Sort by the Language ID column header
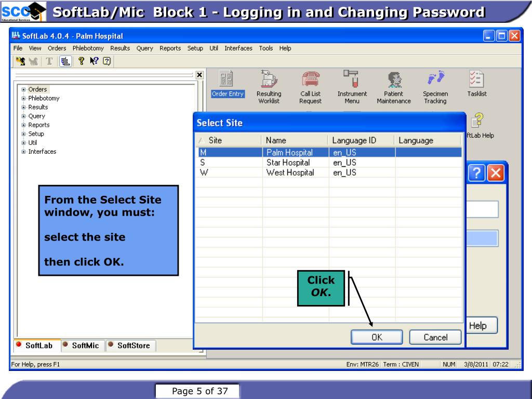Viewport: 532px width, 399px height. 361,140
